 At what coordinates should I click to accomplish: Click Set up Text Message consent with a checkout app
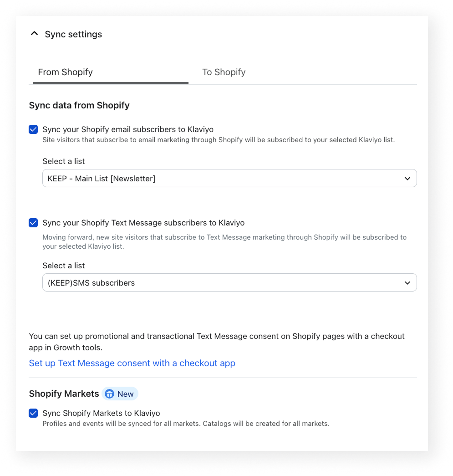[132, 363]
